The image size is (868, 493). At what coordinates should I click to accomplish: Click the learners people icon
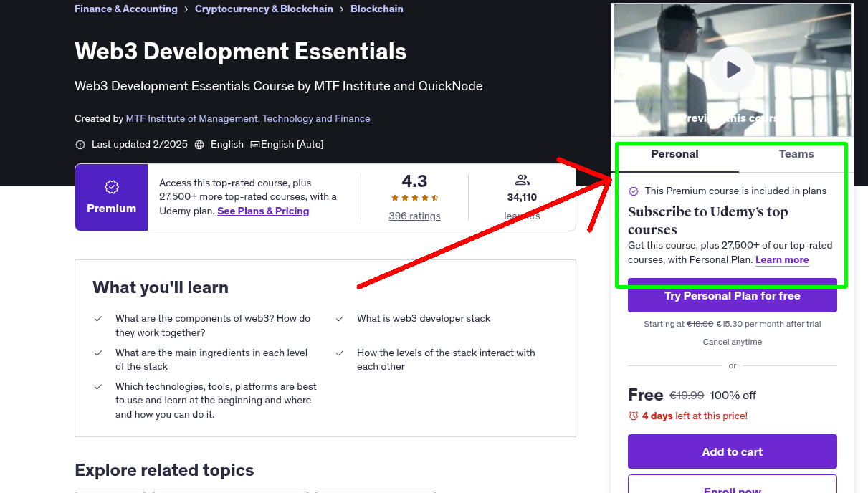pos(522,180)
